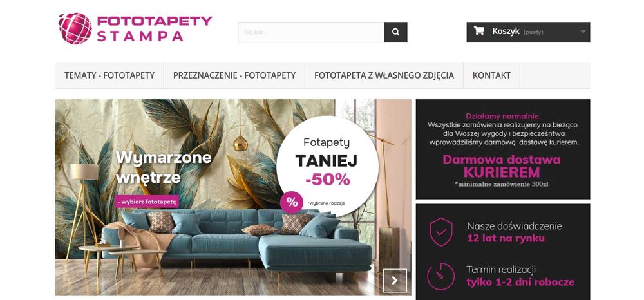Click the timer realization icon

tap(440, 276)
